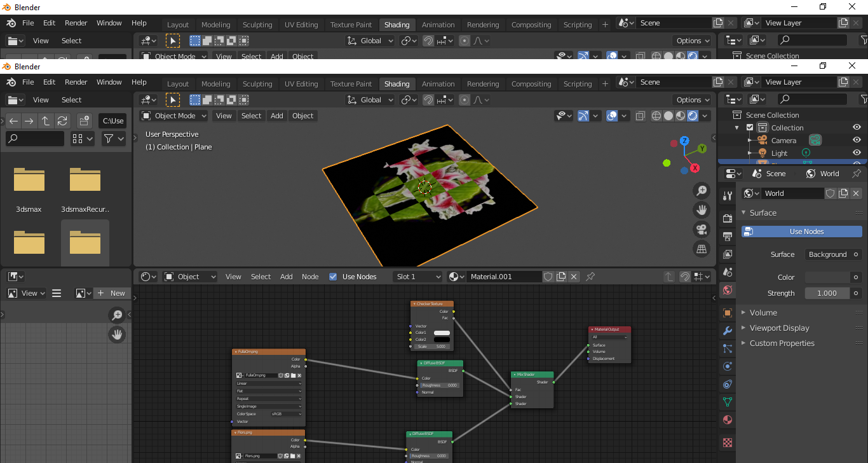The image size is (868, 463).
Task: Open Global orientation dropdown in front window
Action: [x=370, y=100]
